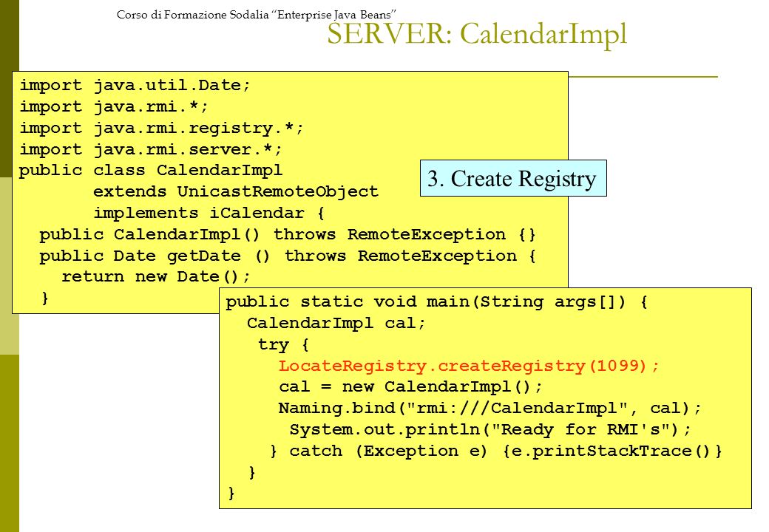Click the "public static void main" line

tap(436, 301)
